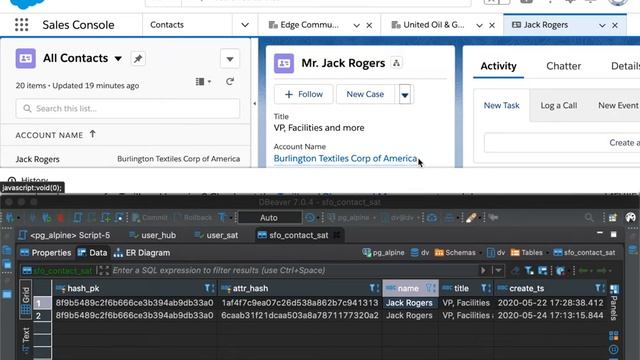Click the attr_hash cell starting 6caab31f

300,316
